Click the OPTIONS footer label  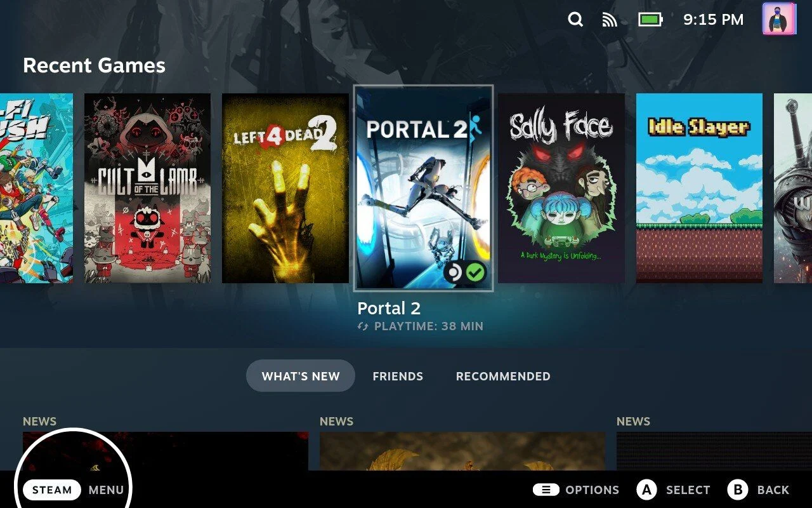[593, 490]
